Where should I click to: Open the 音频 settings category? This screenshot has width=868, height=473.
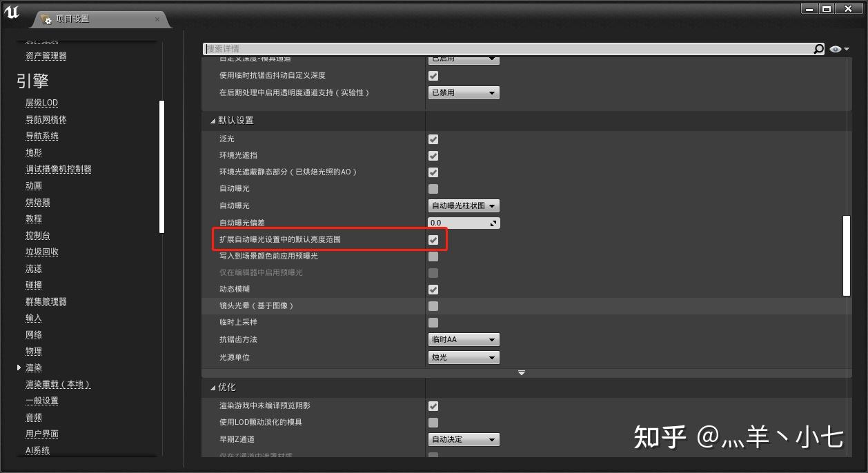(33, 416)
